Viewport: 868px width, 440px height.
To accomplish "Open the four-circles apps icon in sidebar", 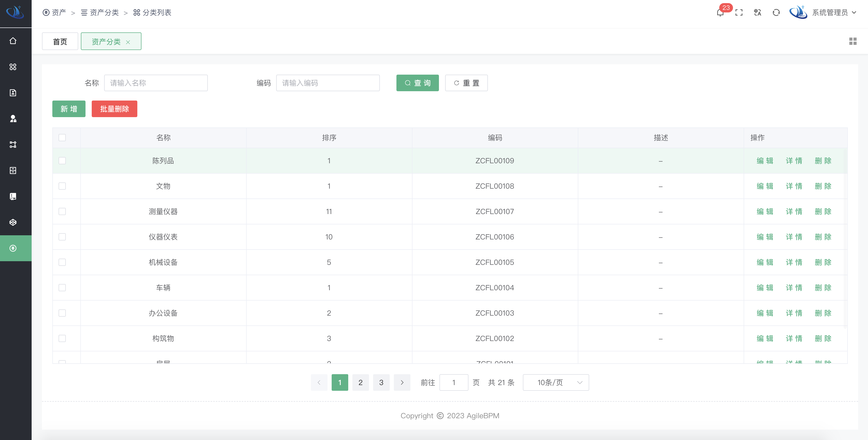I will (13, 67).
